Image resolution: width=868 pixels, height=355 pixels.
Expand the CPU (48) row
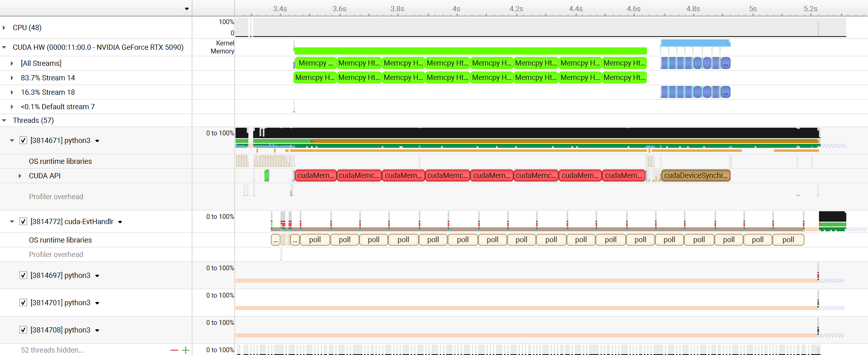click(4, 28)
